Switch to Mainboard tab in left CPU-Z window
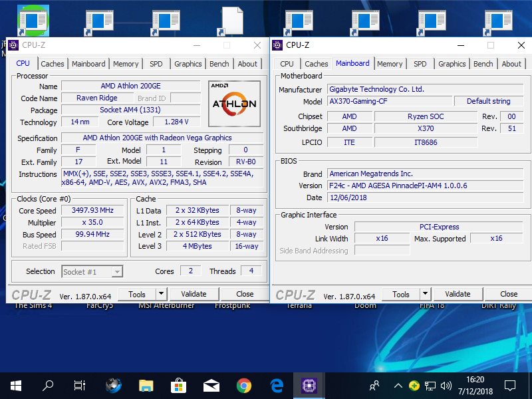 coord(88,64)
